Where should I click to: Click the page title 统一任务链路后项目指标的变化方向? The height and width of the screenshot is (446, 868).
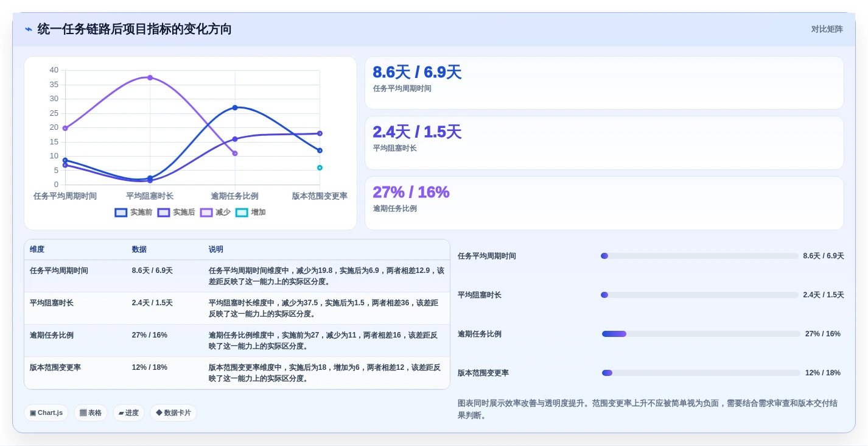point(135,29)
